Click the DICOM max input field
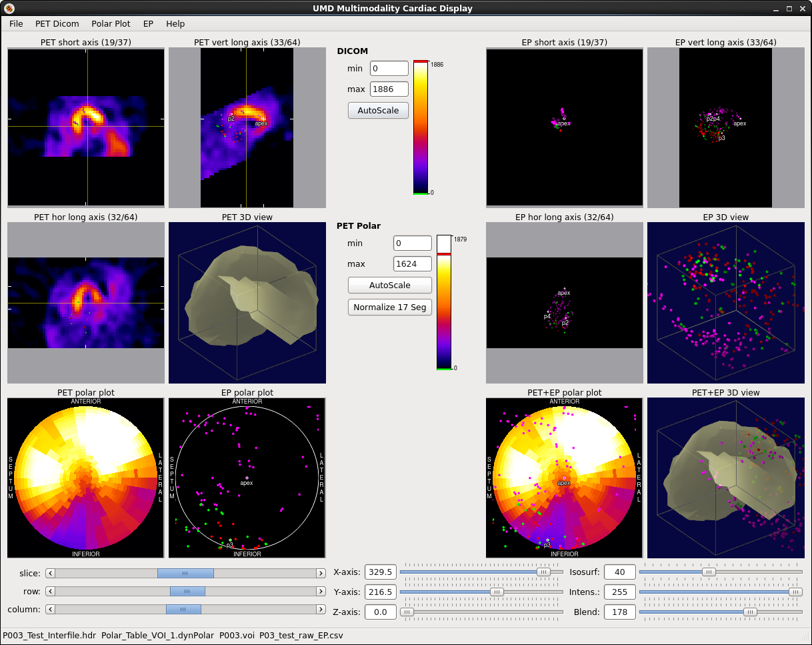 389,89
